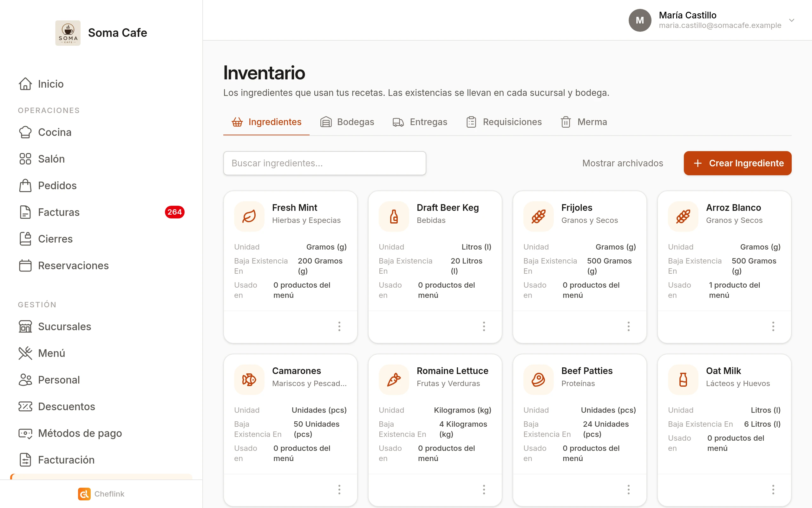The width and height of the screenshot is (812, 508).
Task: Open Beef Patties options menu
Action: click(x=628, y=490)
